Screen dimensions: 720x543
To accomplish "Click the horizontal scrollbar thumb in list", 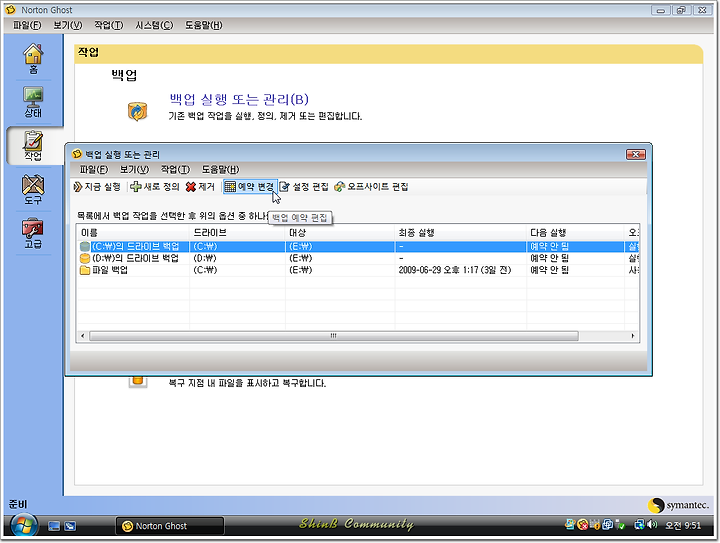I will [x=334, y=336].
